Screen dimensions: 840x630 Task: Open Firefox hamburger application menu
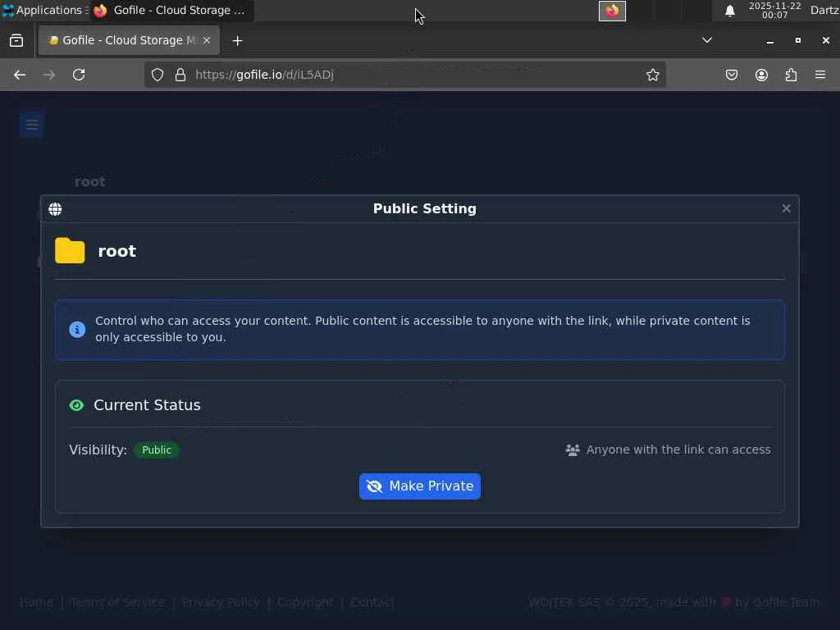click(x=820, y=75)
